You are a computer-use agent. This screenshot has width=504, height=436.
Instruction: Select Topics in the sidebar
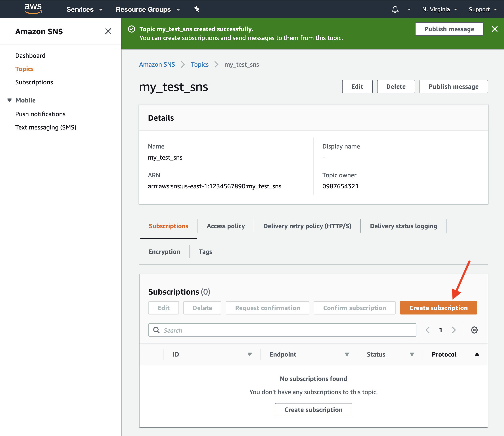[24, 69]
